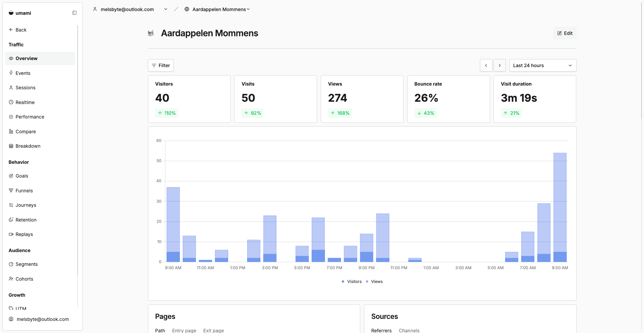This screenshot has height=333, width=644.
Task: Open Retention via its magnet icon
Action: [11, 220]
